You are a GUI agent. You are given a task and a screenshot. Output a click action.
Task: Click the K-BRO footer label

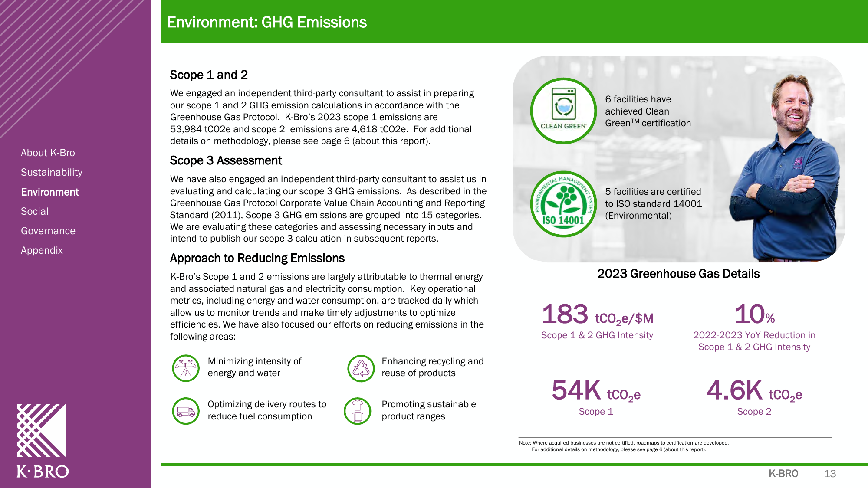coord(783,474)
